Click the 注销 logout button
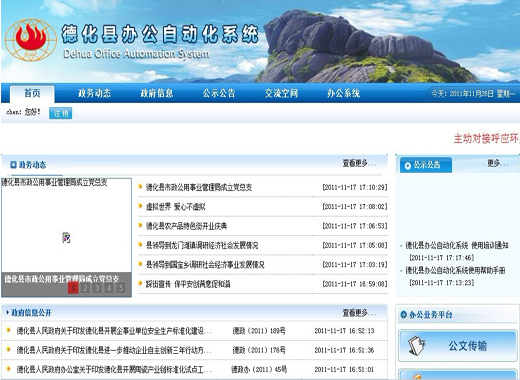Image resolution: width=520 pixels, height=380 pixels. pos(61,113)
